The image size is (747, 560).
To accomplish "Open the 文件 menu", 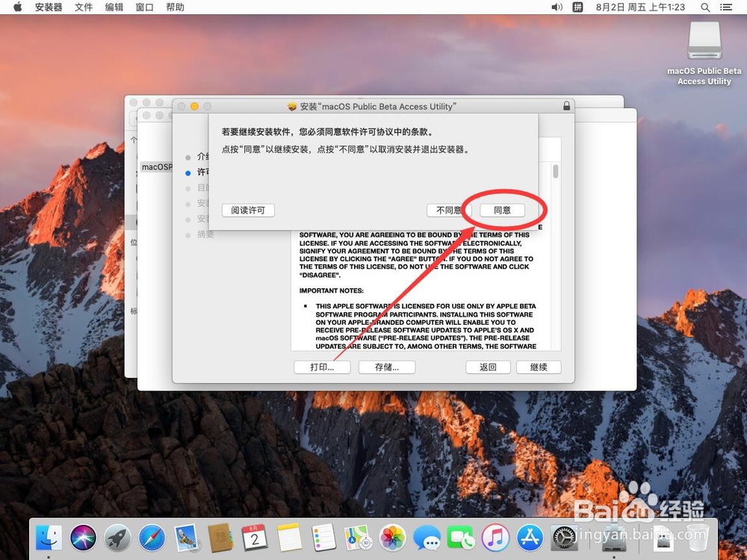I will click(84, 7).
